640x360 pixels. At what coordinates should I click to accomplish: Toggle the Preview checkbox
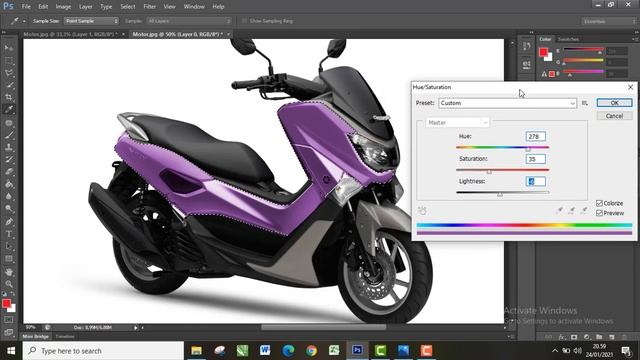click(599, 213)
